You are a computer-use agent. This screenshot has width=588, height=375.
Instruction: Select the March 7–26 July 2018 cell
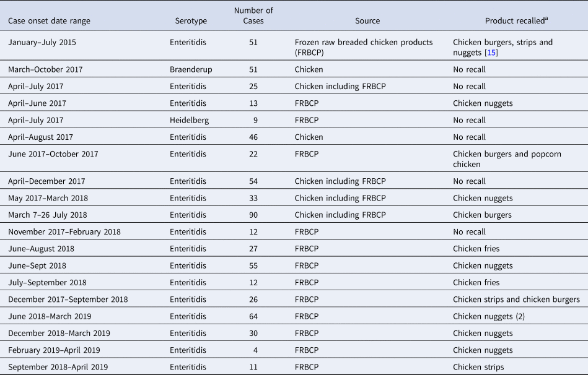[x=49, y=215]
